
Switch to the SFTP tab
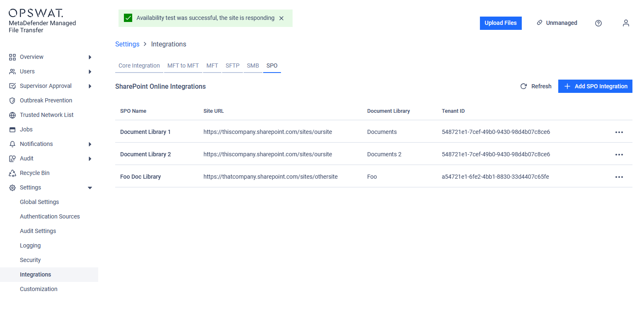coord(232,66)
